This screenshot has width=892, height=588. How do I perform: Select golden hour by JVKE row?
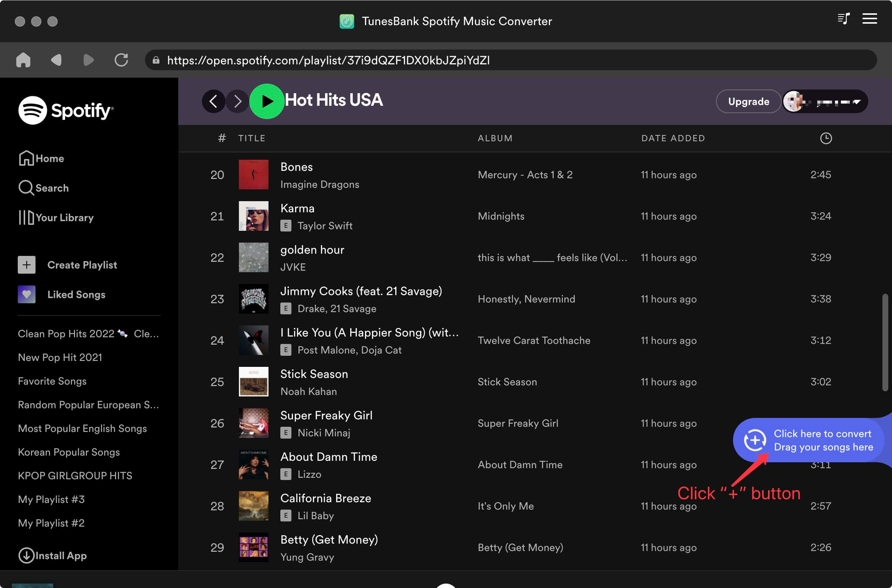[446, 257]
